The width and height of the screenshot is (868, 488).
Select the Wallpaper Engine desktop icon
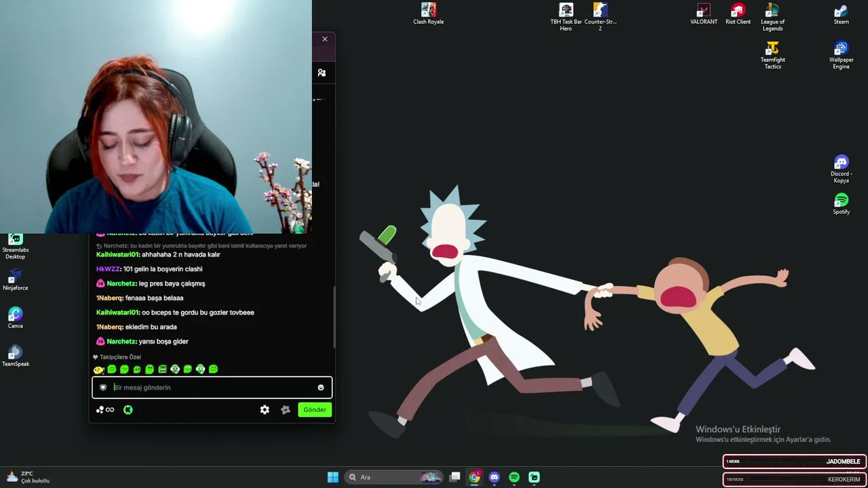click(841, 55)
